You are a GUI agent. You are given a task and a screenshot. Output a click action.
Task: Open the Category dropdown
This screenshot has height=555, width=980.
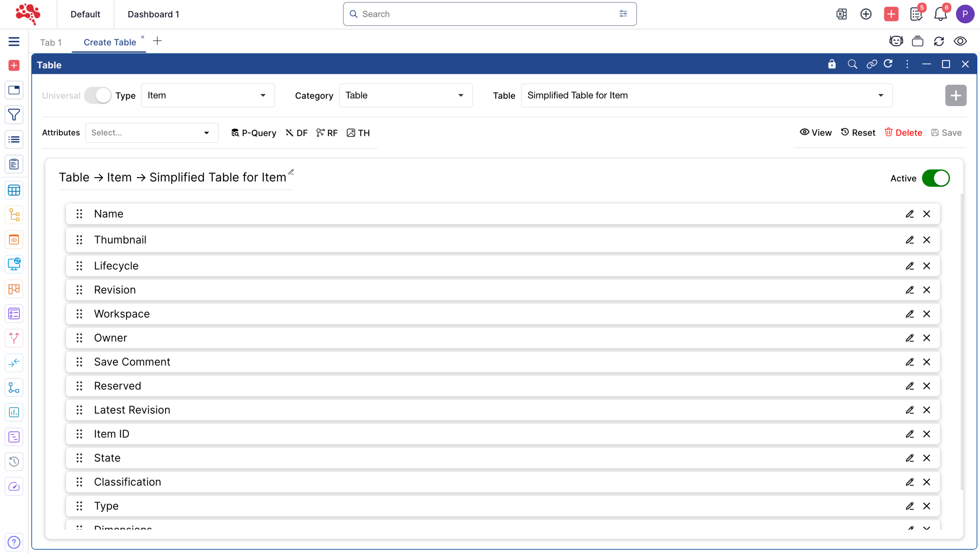[x=405, y=95]
